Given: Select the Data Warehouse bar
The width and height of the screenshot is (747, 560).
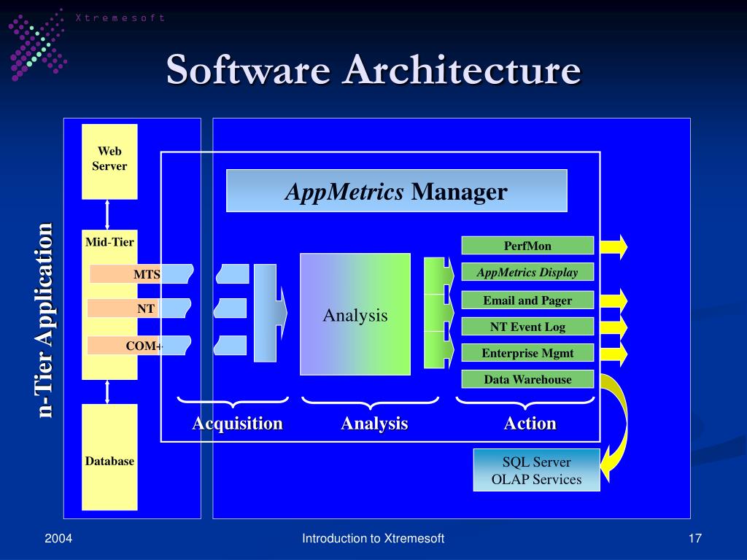Looking at the screenshot, I should point(527,379).
